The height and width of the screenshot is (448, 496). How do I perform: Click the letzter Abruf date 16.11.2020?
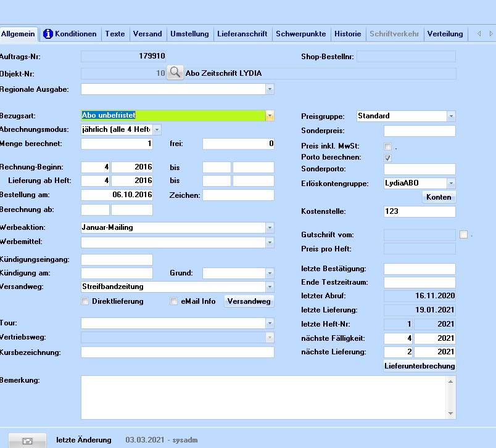(x=435, y=296)
